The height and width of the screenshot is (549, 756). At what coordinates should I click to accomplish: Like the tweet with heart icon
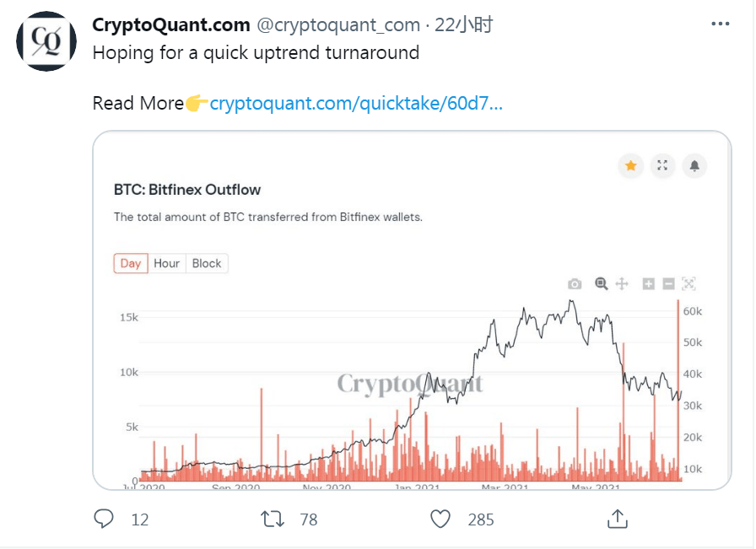(x=440, y=519)
